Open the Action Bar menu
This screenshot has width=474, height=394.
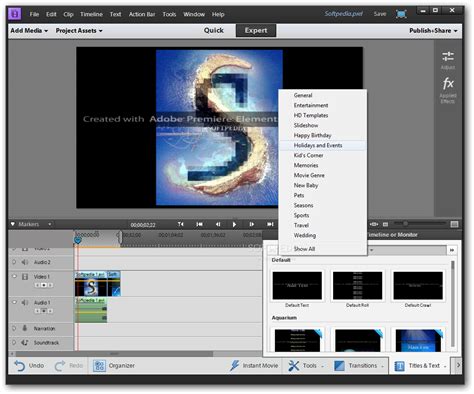[x=142, y=14]
